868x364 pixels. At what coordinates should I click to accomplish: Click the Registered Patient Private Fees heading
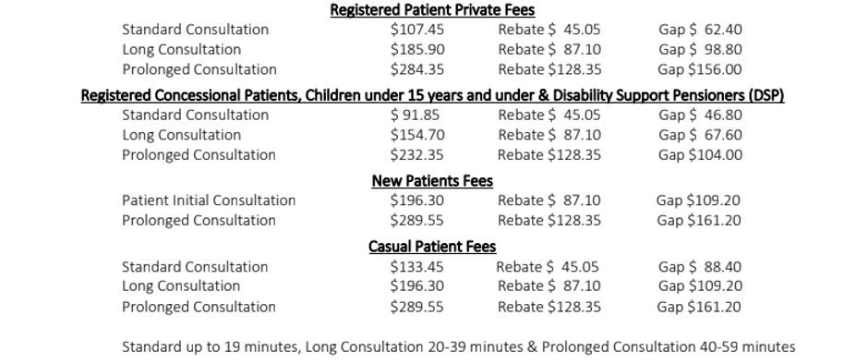coord(432,10)
